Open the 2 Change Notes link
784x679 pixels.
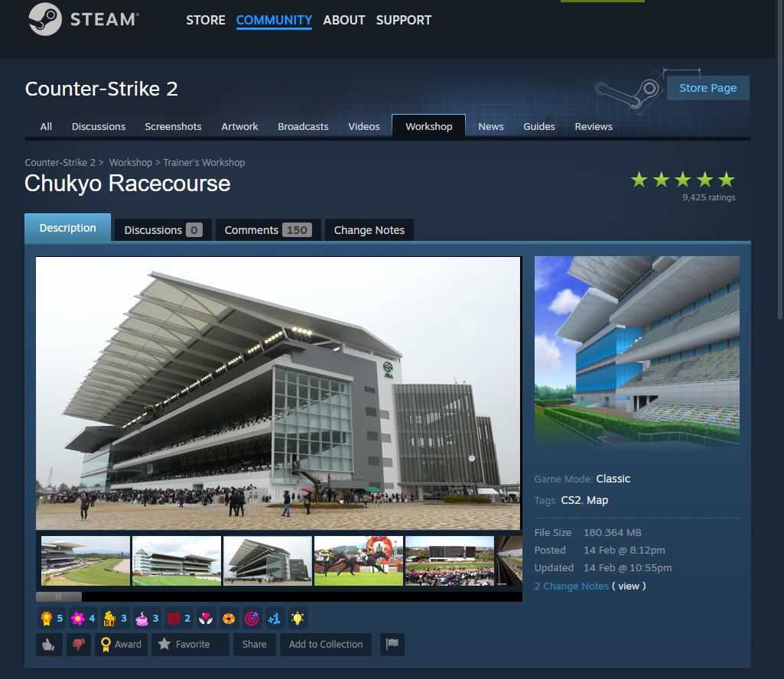point(571,586)
